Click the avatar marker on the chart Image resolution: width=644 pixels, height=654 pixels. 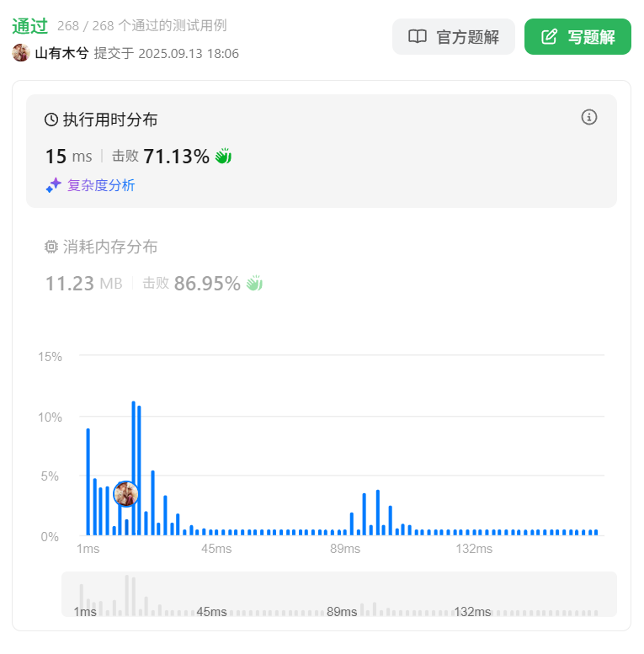126,494
